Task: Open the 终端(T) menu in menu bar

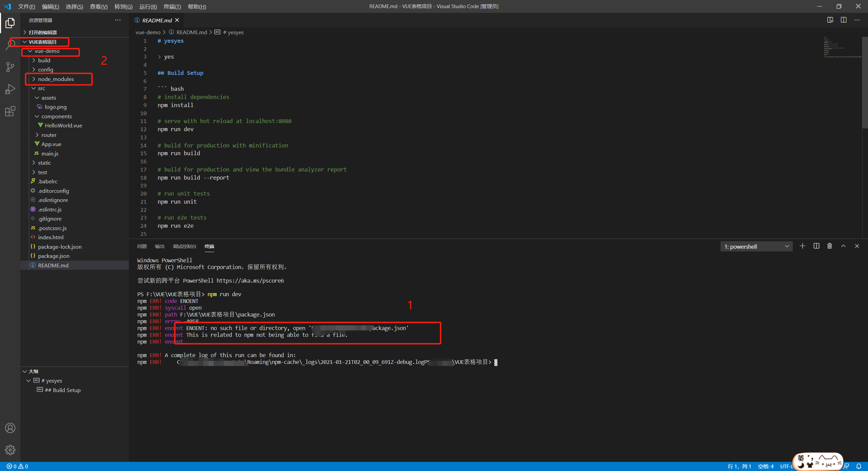Action: (x=172, y=6)
